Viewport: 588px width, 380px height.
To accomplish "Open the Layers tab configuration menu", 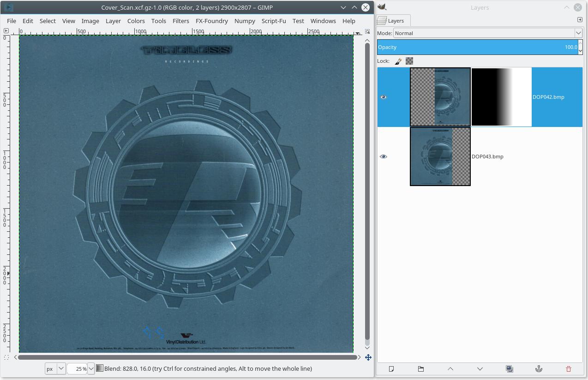I will coord(580,20).
